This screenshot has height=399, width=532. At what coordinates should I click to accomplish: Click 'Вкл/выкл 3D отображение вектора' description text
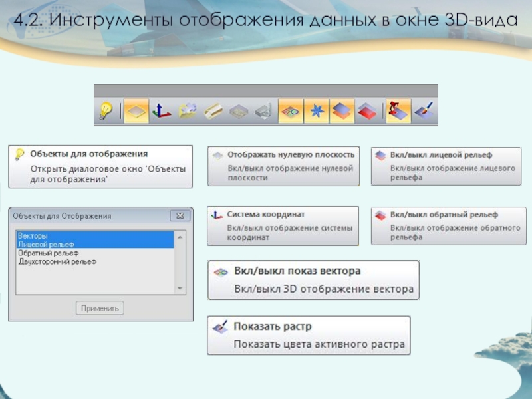point(324,289)
